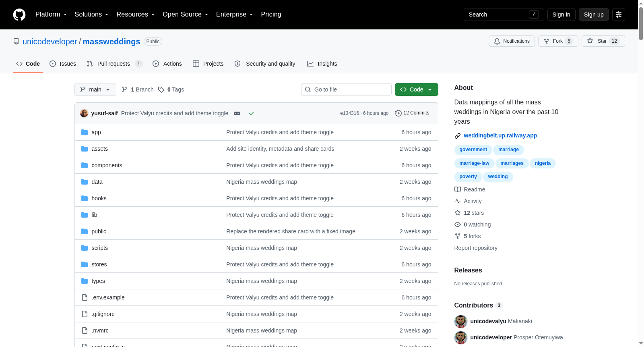
Task: Click the Sign in button
Action: click(561, 15)
